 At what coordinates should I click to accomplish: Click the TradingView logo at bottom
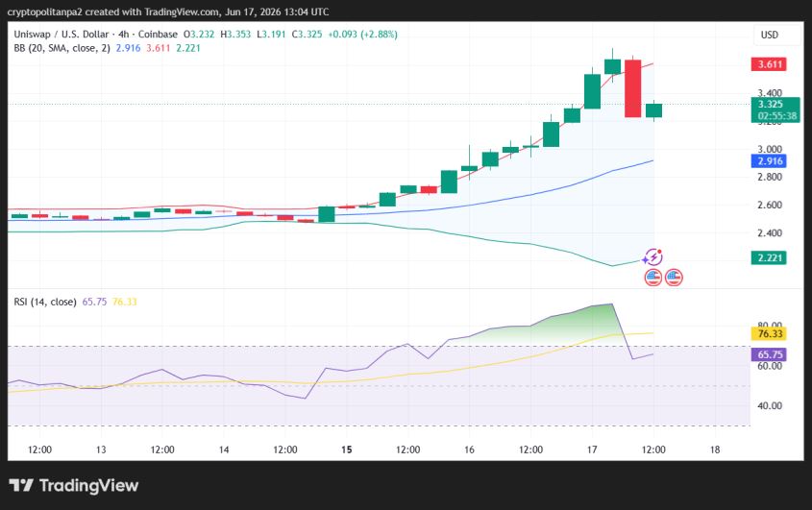point(74,486)
